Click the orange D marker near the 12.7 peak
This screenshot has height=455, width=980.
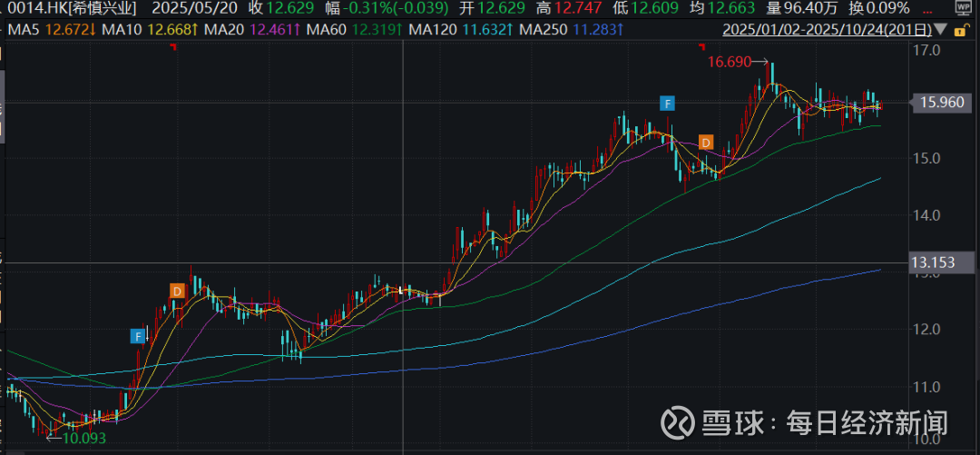pyautogui.click(x=178, y=291)
